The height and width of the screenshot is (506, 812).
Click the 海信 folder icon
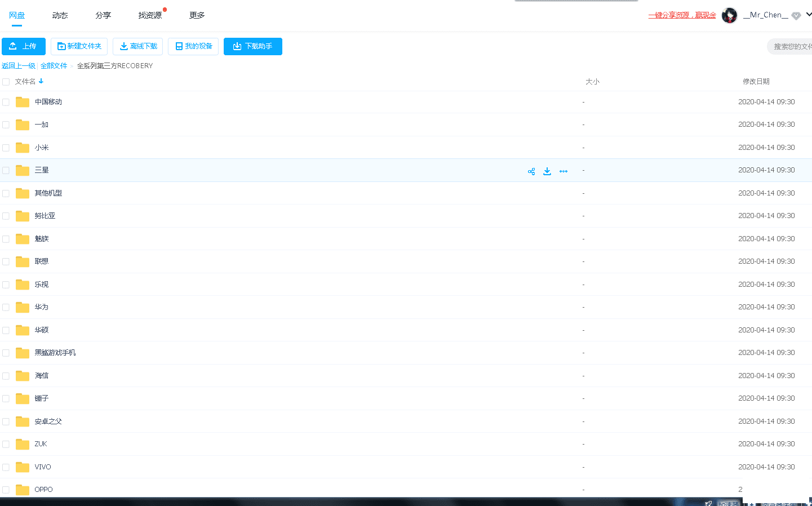tap(23, 376)
